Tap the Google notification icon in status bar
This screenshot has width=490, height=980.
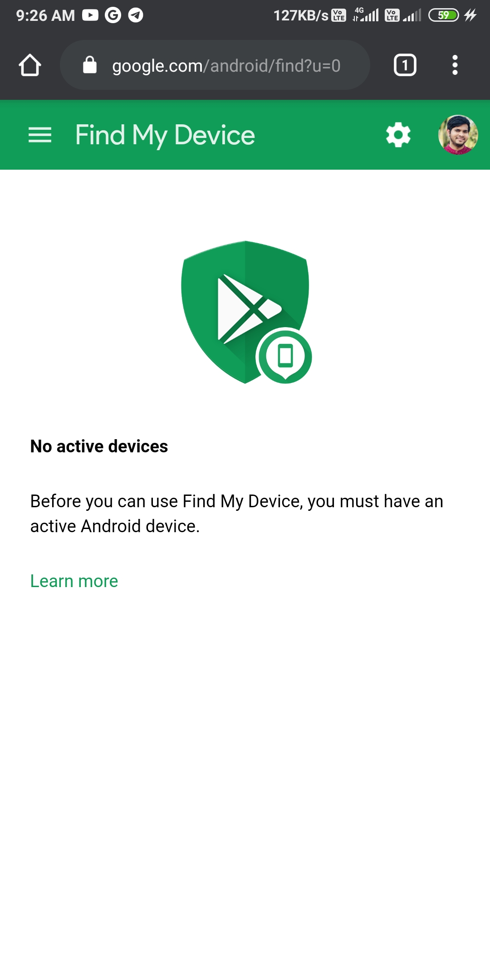(113, 15)
